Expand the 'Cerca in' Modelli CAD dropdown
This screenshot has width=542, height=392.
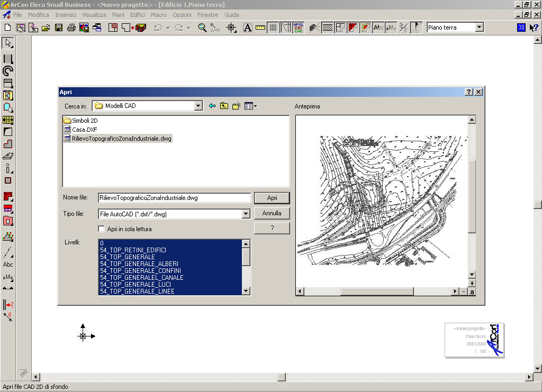[198, 106]
